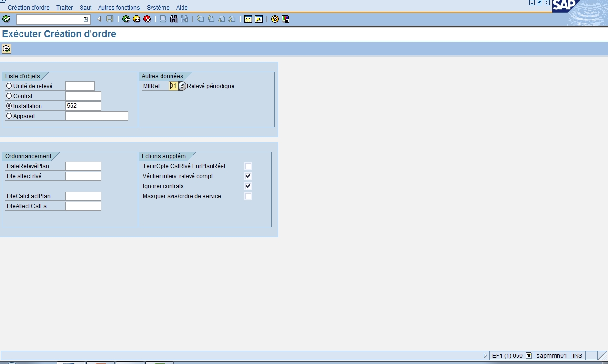Click the INS insert mode indicator
Viewport: 608px width, 364px height.
click(578, 355)
